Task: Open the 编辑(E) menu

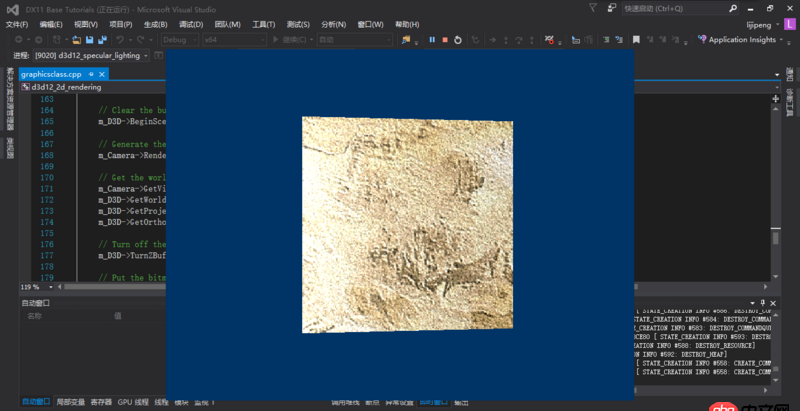Action: pyautogui.click(x=51, y=24)
